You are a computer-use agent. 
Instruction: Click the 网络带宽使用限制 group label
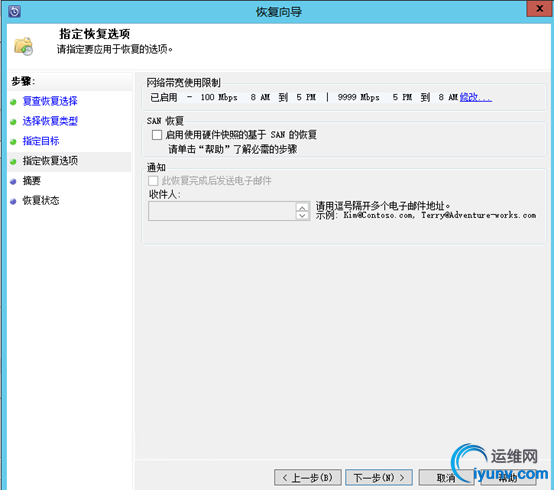click(184, 83)
